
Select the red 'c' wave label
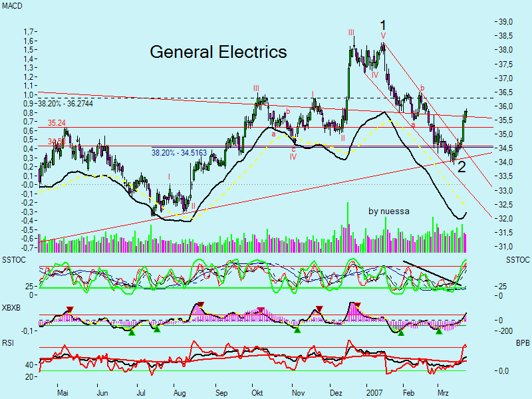pyautogui.click(x=293, y=149)
